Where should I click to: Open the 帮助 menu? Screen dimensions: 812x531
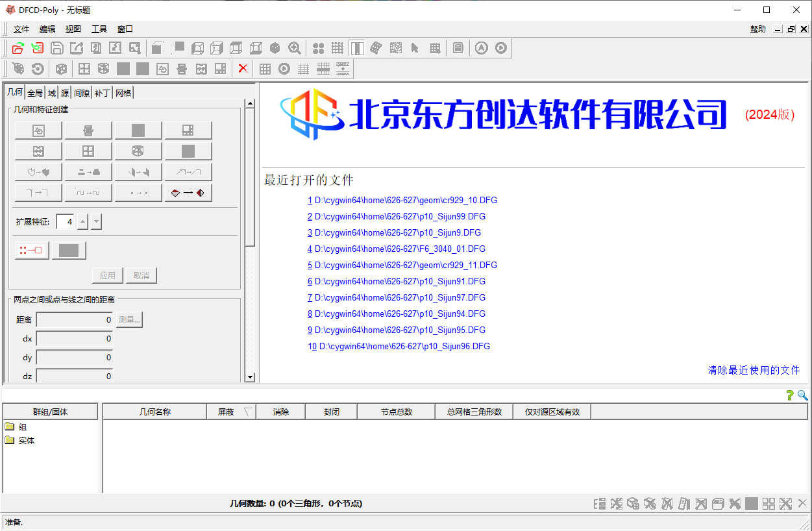point(757,29)
